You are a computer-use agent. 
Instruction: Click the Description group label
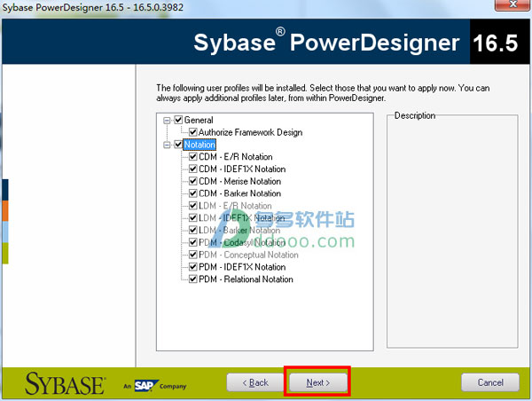click(x=415, y=115)
